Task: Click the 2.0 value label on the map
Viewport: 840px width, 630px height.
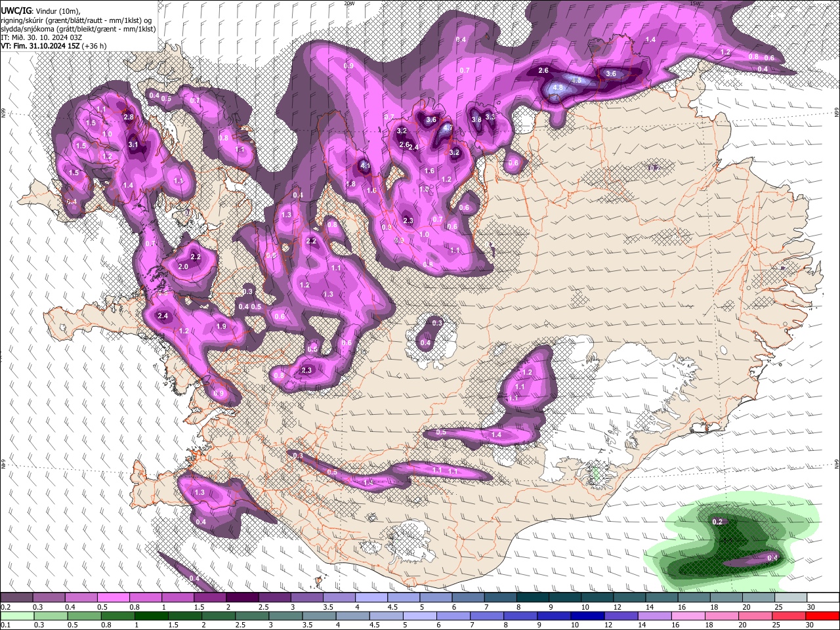Action: (x=183, y=266)
